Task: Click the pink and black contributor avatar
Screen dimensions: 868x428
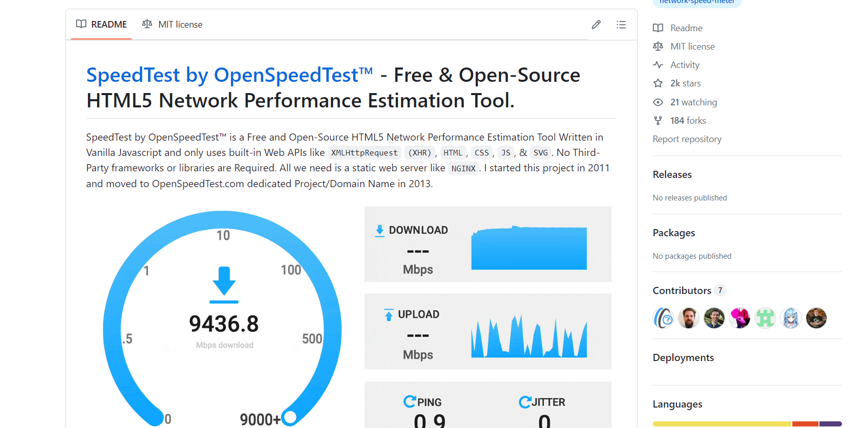Action: (740, 318)
